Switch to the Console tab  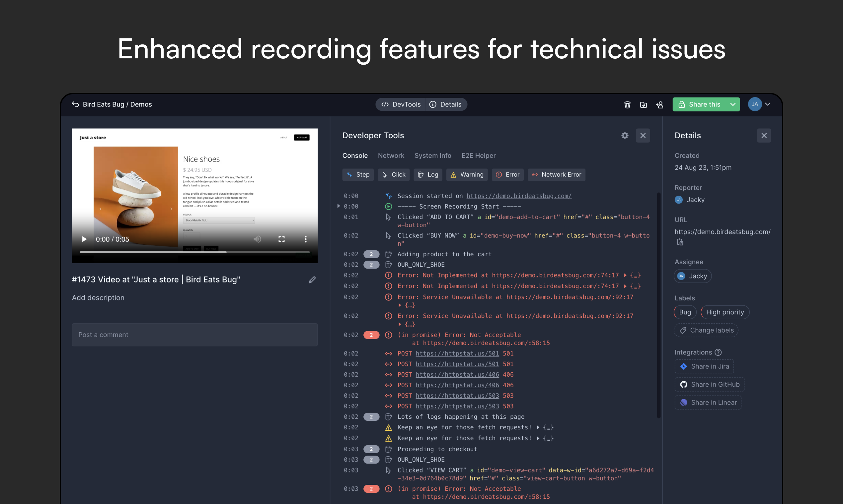pos(355,156)
